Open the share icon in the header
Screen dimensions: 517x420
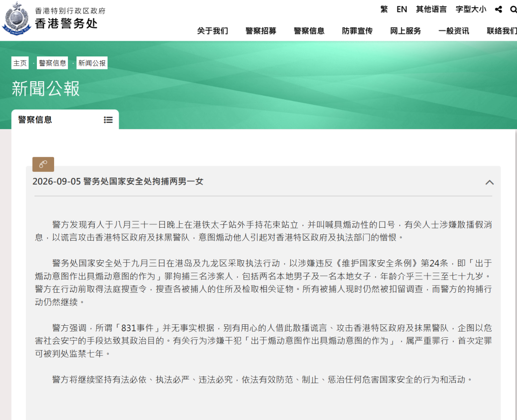[498, 10]
